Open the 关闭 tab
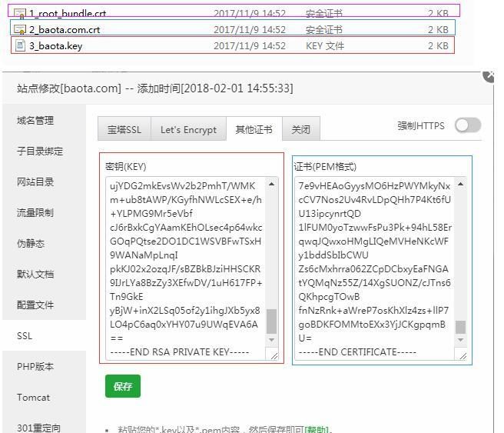 click(x=301, y=129)
